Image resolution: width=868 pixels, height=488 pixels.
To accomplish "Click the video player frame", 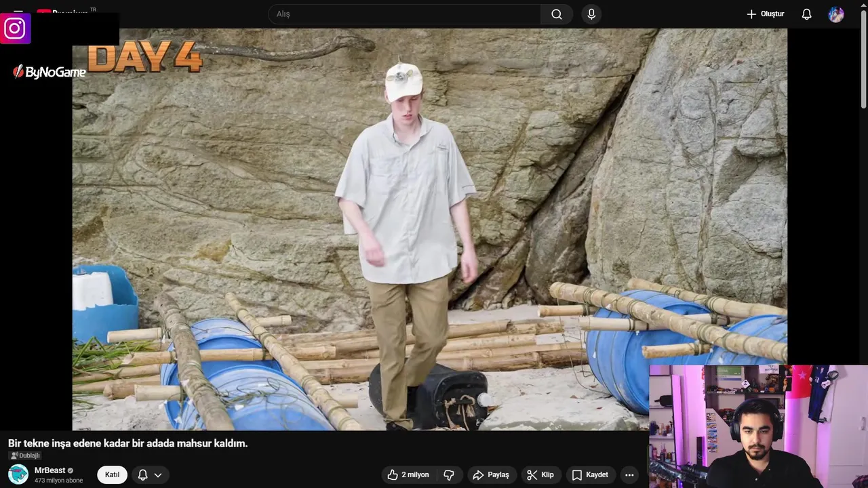I will (x=430, y=229).
